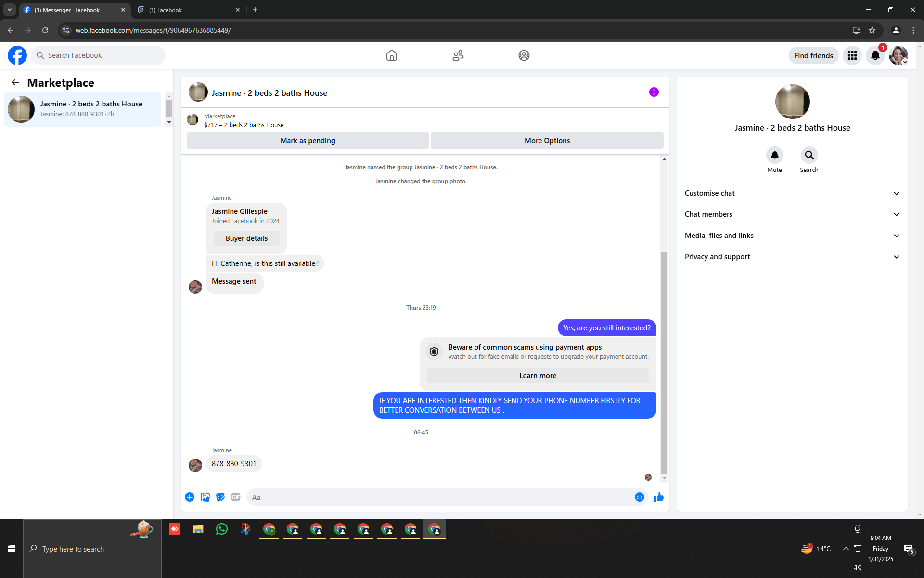Go back using the Marketplace arrow
Screen dimensions: 924x578
pyautogui.click(x=15, y=82)
